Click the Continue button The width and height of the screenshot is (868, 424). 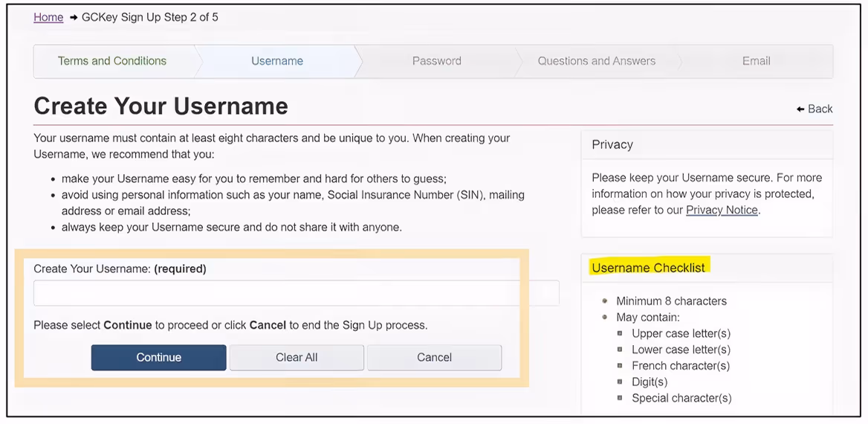[x=159, y=358]
